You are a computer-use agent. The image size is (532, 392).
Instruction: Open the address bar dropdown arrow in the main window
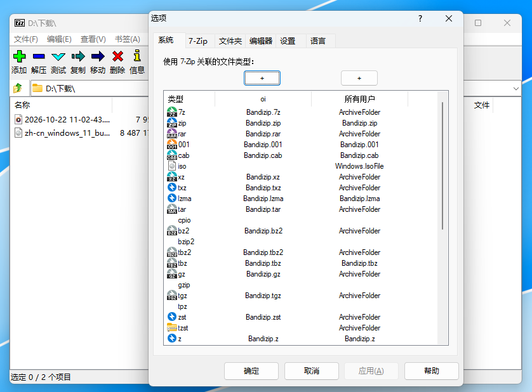tap(515, 89)
